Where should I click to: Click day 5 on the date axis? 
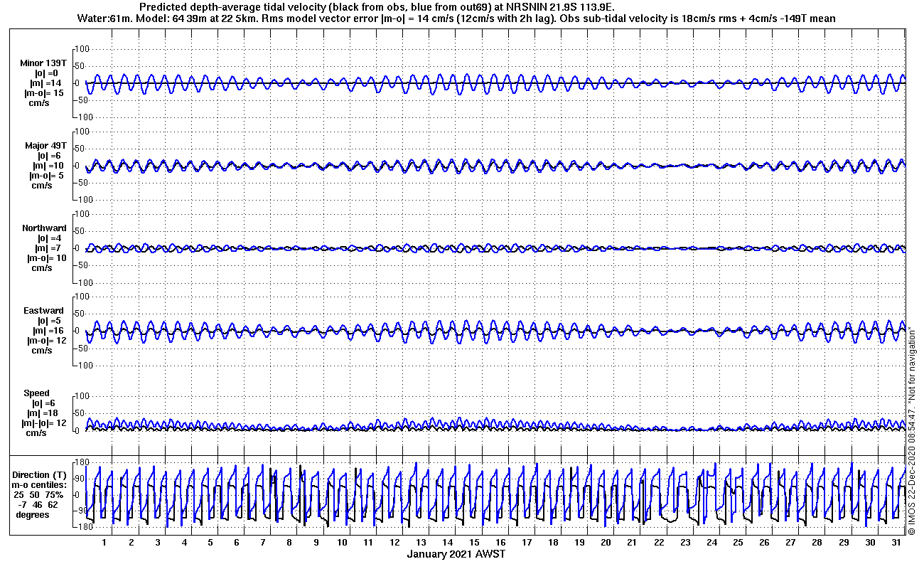pos(210,543)
